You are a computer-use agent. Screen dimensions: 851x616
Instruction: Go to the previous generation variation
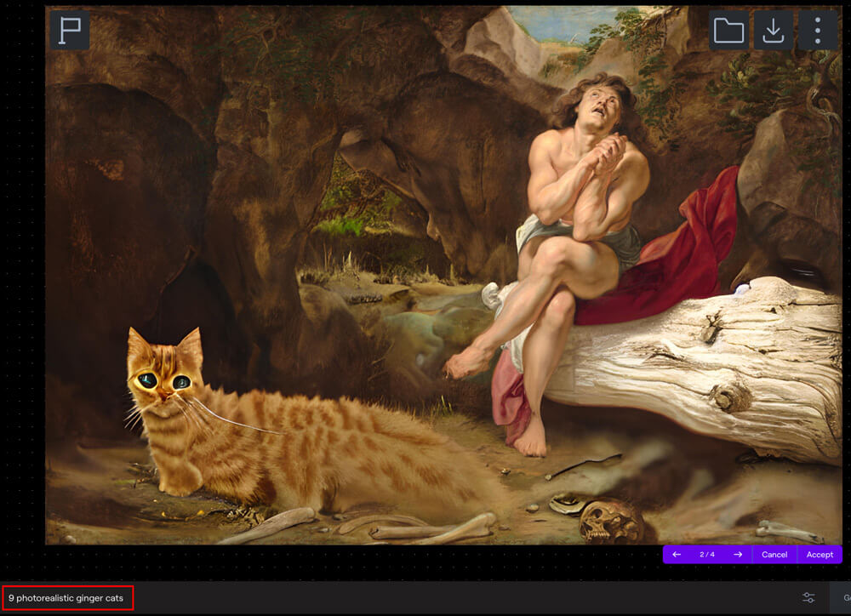677,554
